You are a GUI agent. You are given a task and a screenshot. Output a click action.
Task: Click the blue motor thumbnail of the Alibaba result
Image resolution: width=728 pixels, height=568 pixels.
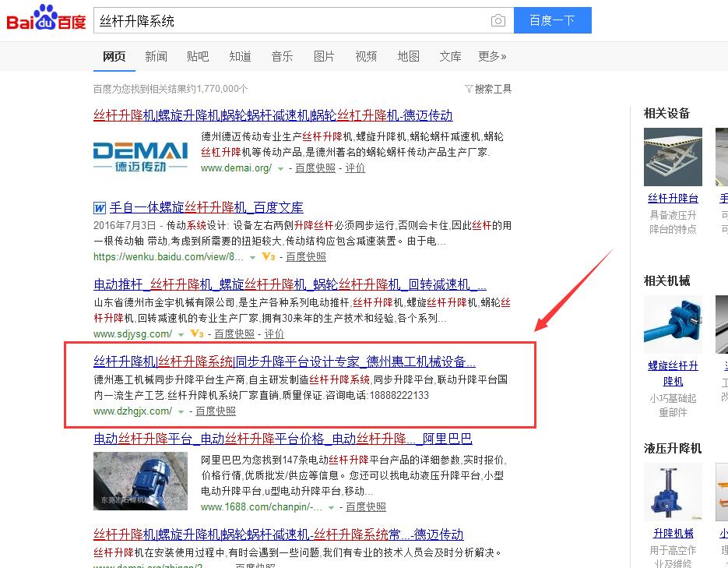click(x=140, y=481)
